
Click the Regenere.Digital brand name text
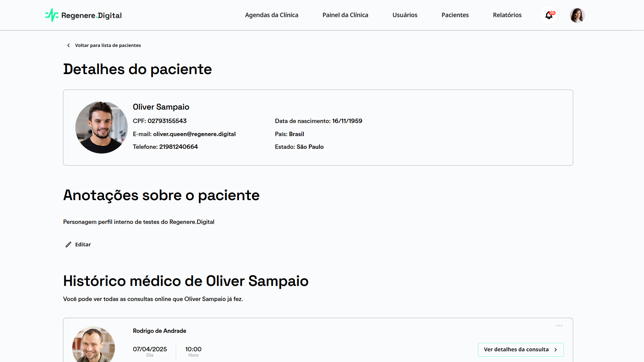click(91, 15)
